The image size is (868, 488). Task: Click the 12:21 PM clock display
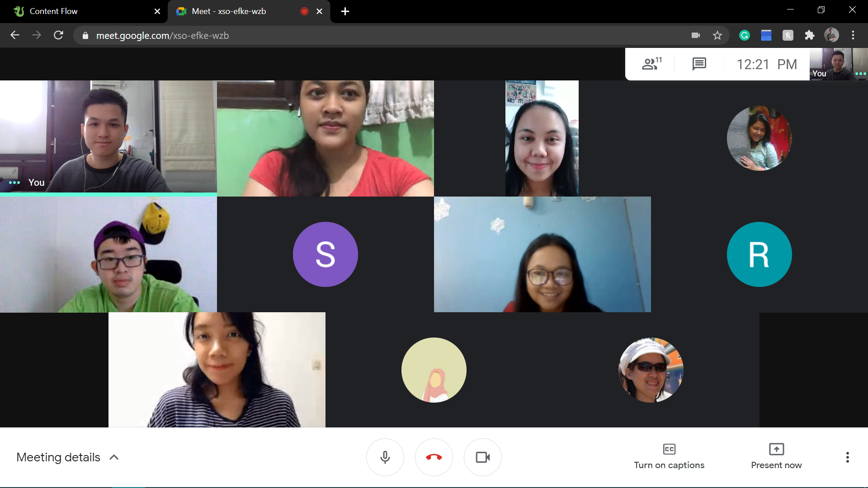pos(767,64)
